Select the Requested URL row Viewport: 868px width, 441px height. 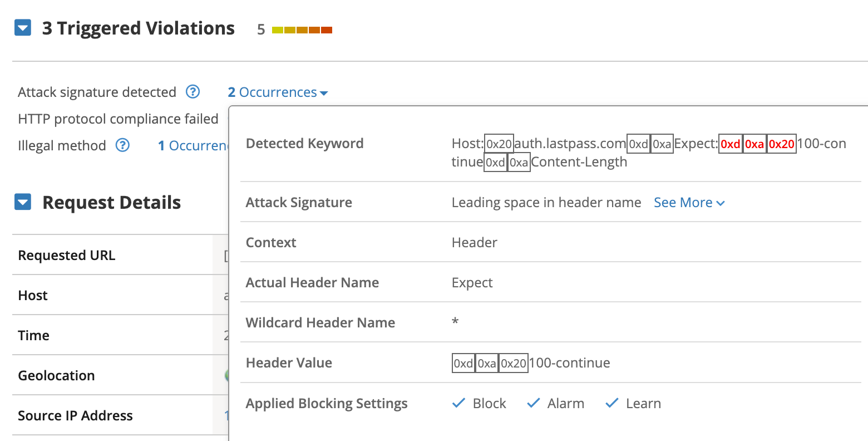[x=67, y=256]
